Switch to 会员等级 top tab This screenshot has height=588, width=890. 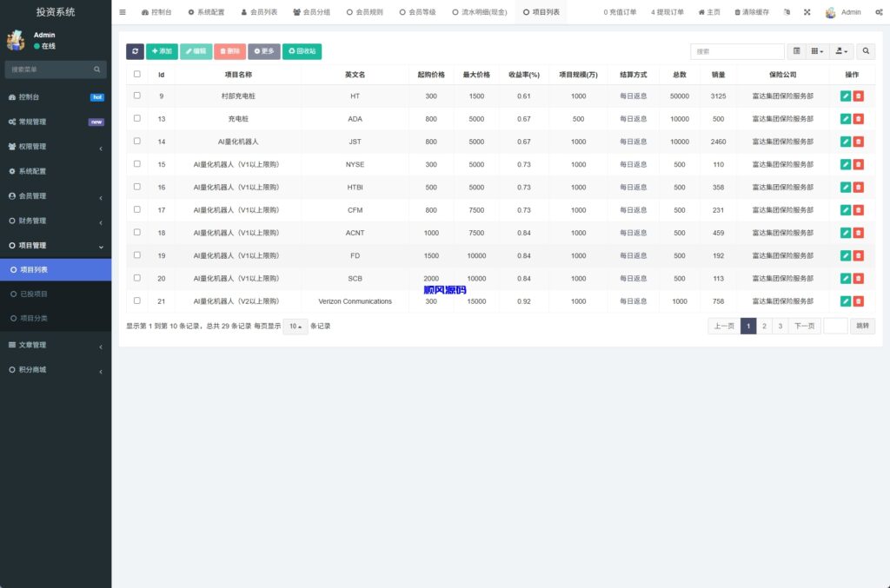[418, 12]
